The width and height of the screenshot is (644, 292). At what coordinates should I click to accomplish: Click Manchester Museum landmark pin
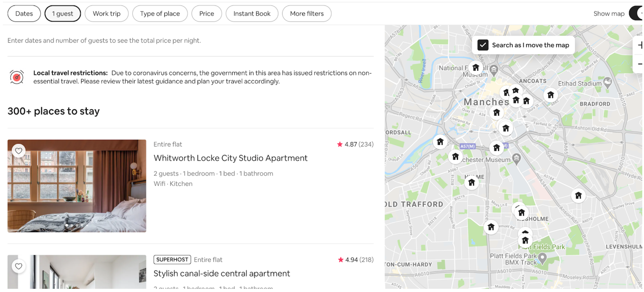click(516, 158)
